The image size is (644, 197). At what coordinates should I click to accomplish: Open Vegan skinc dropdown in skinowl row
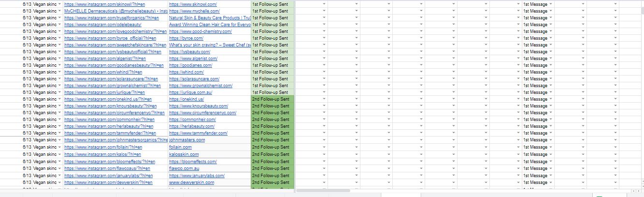click(59, 4)
